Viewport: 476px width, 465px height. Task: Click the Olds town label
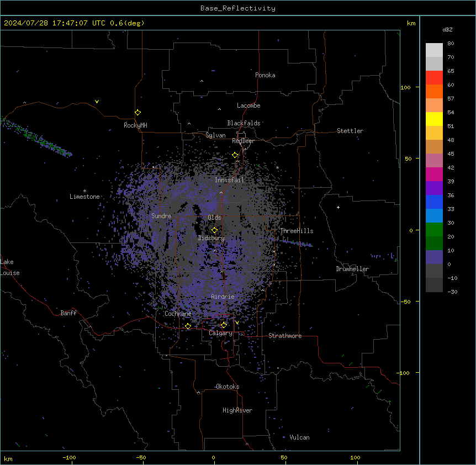point(214,218)
